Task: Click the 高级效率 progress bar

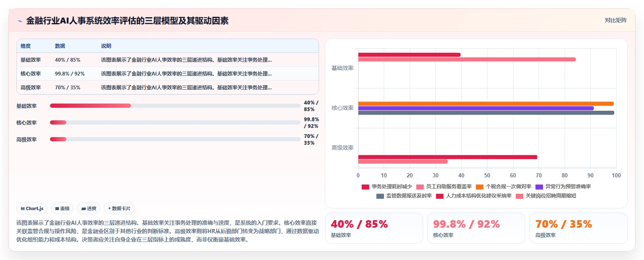Action: click(x=175, y=139)
